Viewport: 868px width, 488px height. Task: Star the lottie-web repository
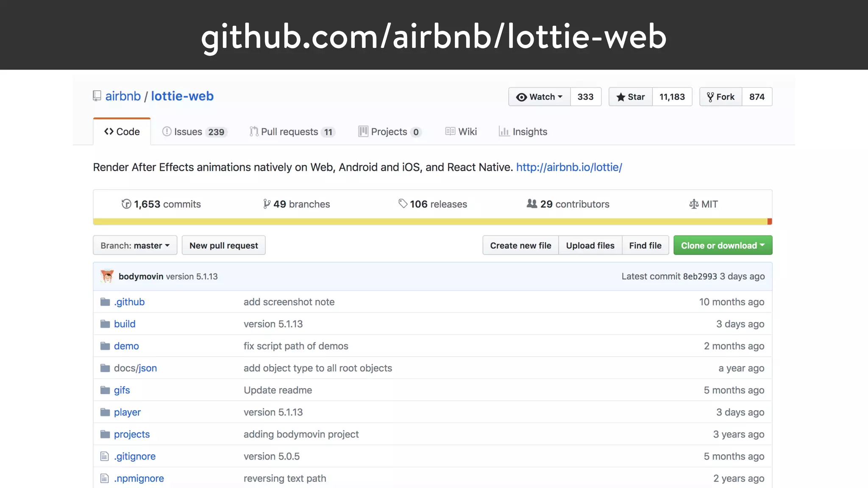tap(631, 97)
